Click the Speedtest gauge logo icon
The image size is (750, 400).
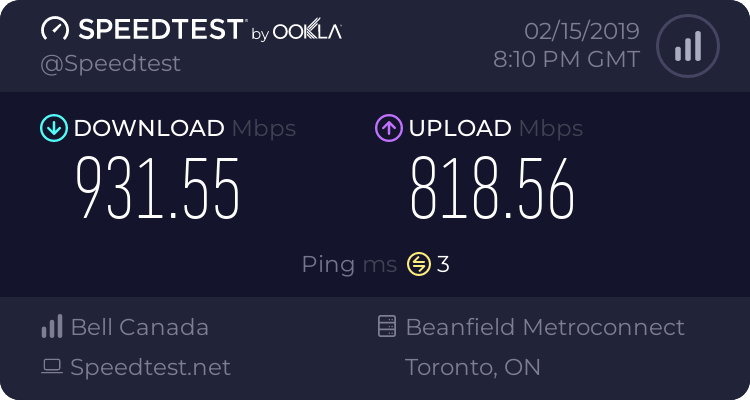coord(55,30)
